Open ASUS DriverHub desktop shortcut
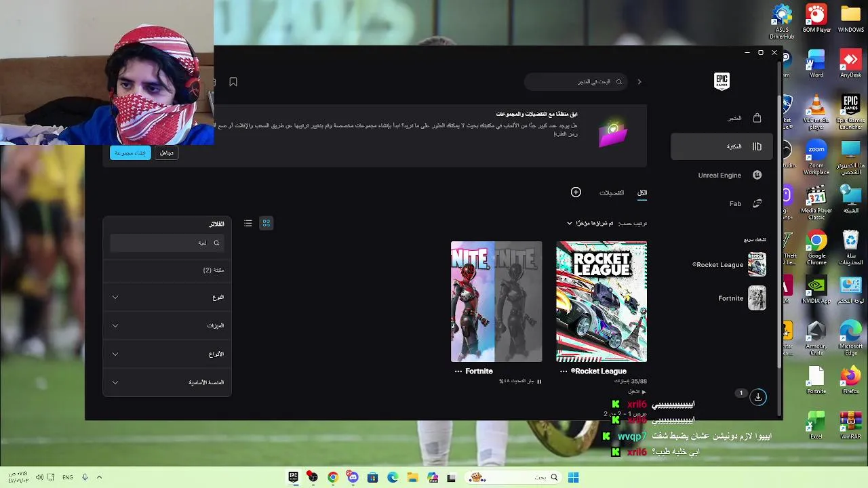868x488 pixels. 782,22
